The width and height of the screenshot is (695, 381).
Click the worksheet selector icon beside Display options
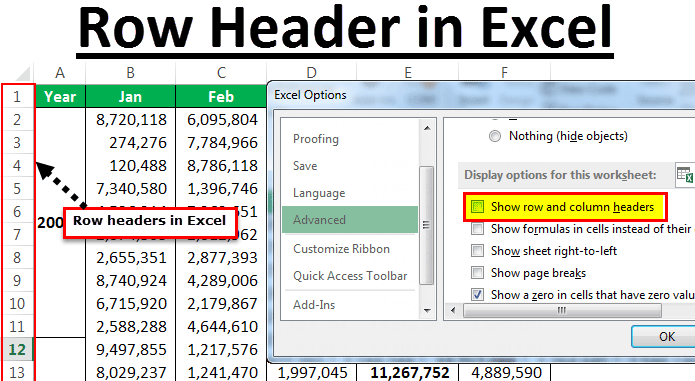pos(685,174)
